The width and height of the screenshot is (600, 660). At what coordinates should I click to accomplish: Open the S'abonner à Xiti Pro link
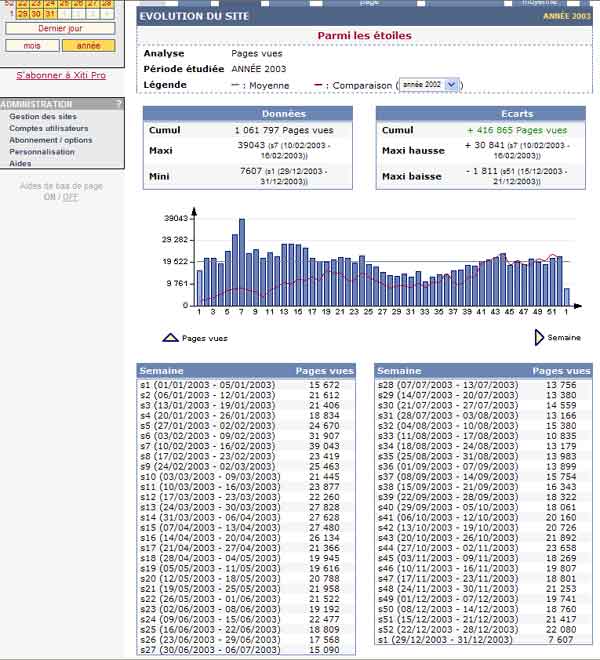tap(61, 75)
